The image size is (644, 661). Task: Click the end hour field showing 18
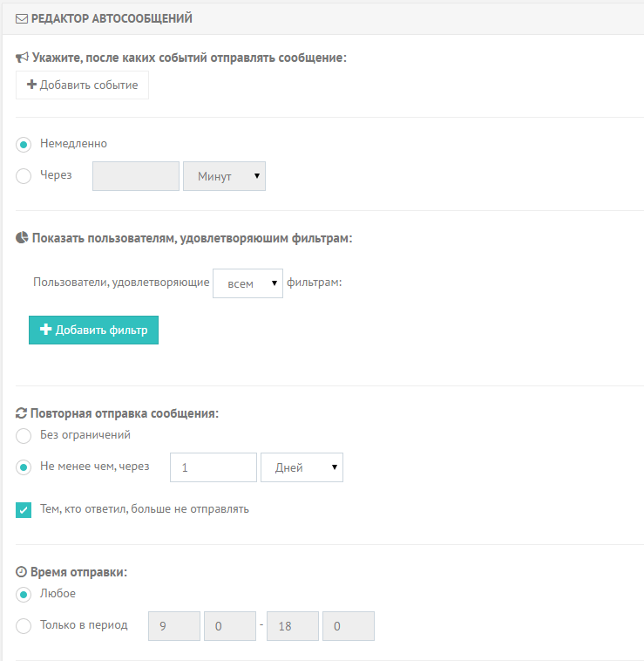point(293,626)
